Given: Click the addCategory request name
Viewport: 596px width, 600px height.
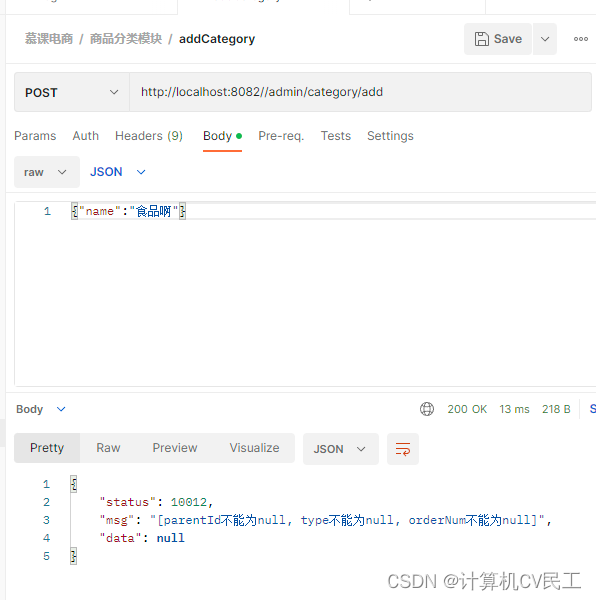Looking at the screenshot, I should click(x=217, y=39).
